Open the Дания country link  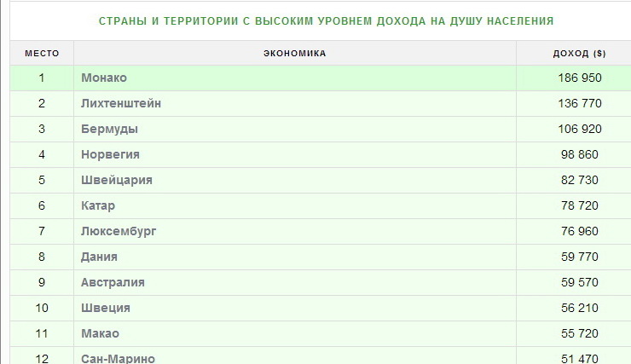tap(99, 257)
